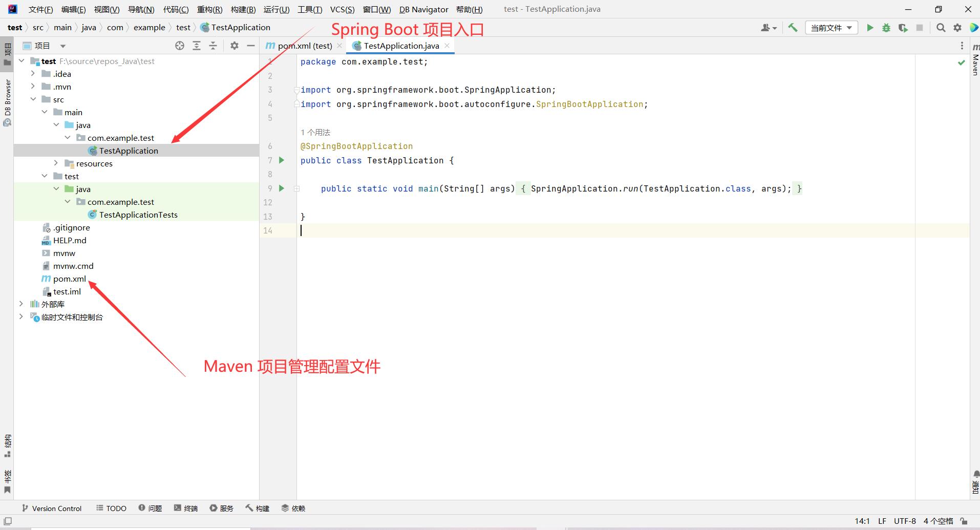Open the 构建 build tool window
Viewport: 980px width, 530px height.
point(258,508)
